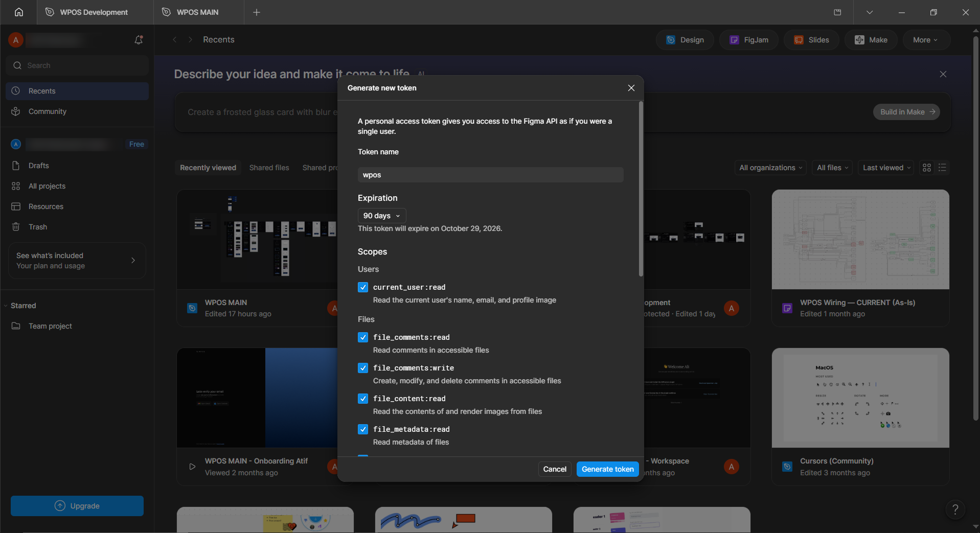Navigate back with left arrow
The height and width of the screenshot is (533, 980).
(175, 40)
